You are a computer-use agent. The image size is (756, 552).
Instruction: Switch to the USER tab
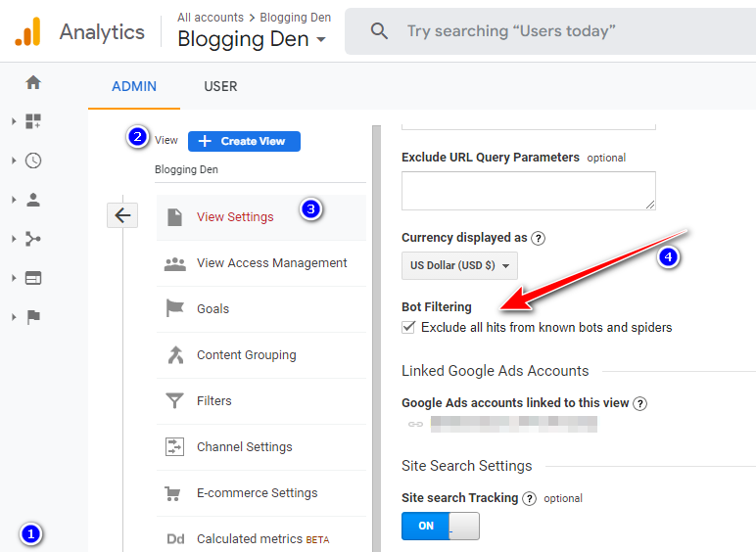(220, 87)
